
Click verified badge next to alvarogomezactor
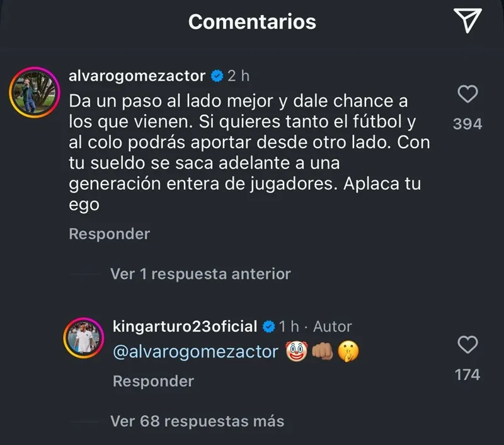click(217, 76)
